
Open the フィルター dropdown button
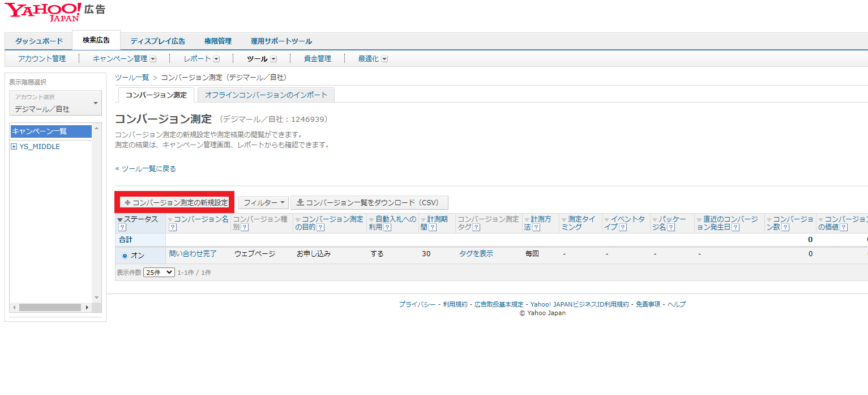[263, 202]
